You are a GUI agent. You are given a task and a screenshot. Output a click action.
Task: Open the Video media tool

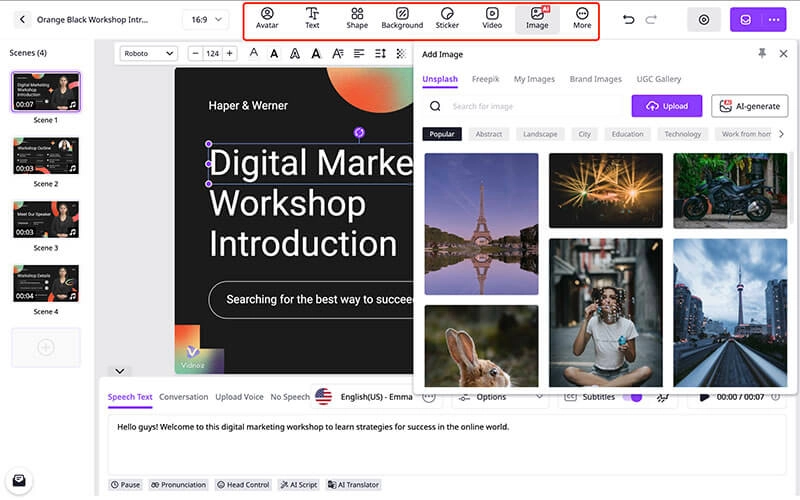coord(492,18)
